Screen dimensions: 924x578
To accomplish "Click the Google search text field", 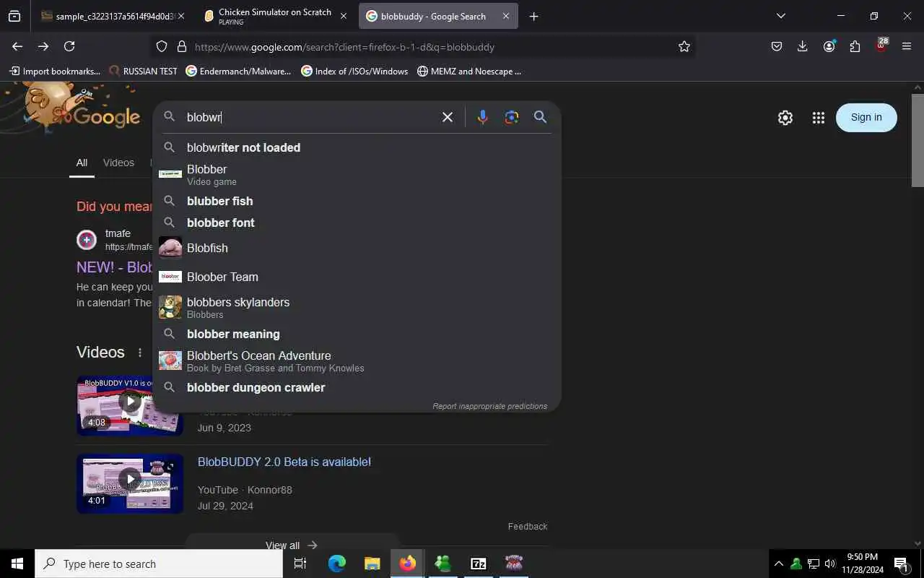I will (x=309, y=117).
